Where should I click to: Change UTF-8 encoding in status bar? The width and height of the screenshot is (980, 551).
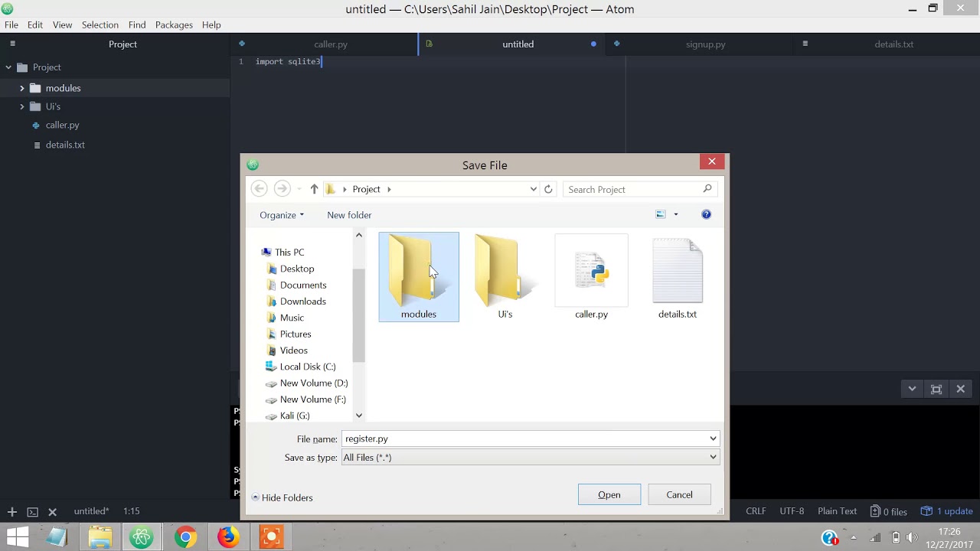pos(792,511)
